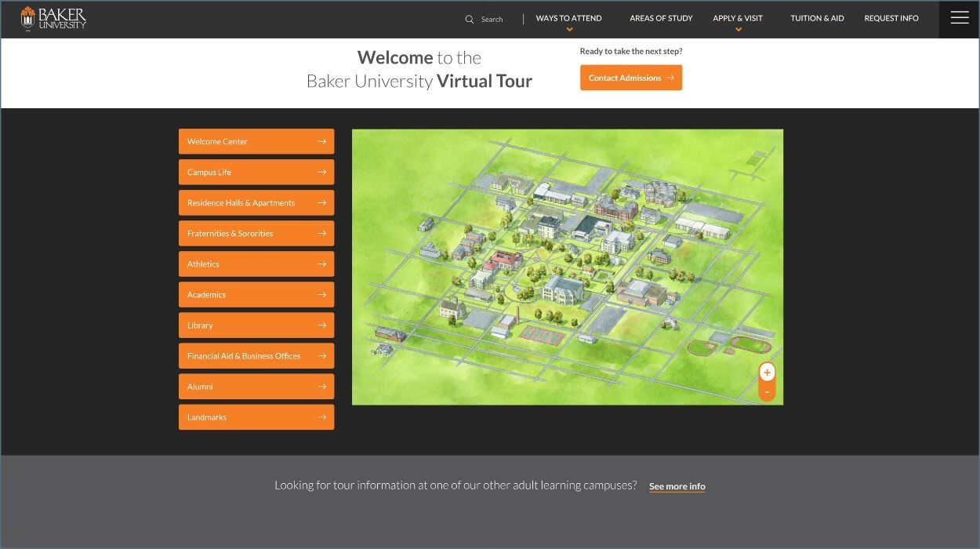Click the Baker University logo

pyautogui.click(x=53, y=19)
